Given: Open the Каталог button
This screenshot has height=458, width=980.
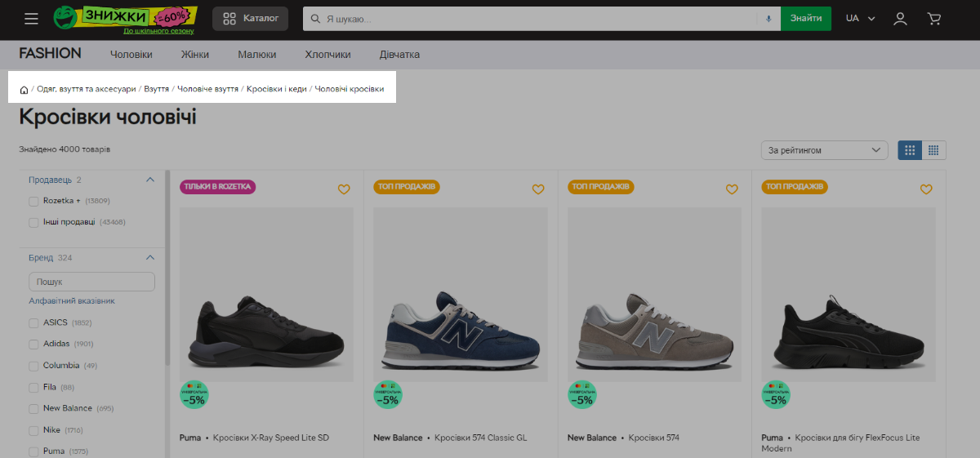Looking at the screenshot, I should [x=250, y=18].
